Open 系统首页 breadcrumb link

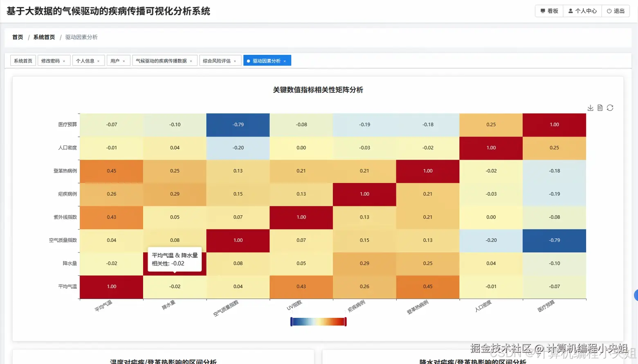(x=44, y=37)
